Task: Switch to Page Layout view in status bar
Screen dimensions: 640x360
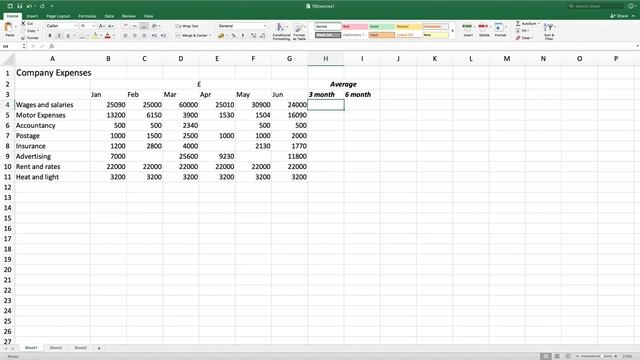Action: 557,356
